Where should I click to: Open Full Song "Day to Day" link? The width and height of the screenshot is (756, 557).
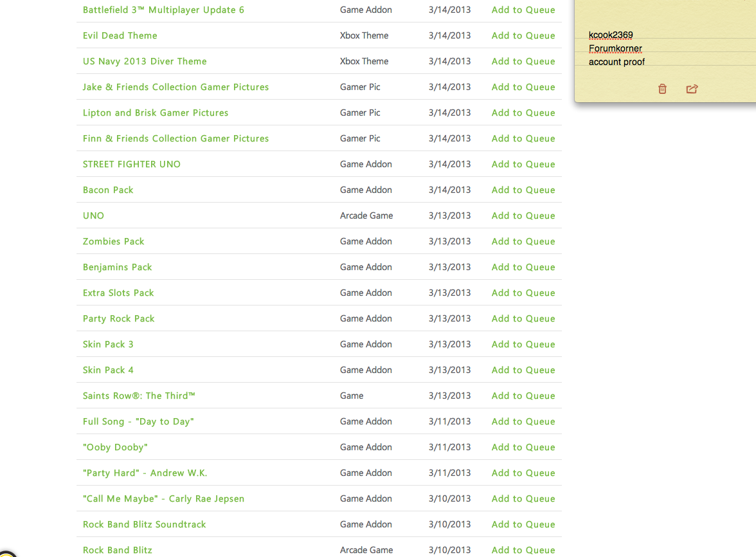138,421
